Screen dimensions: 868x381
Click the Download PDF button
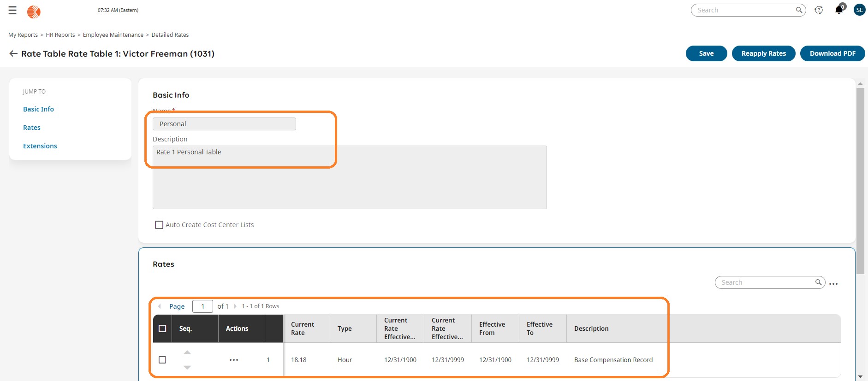[x=832, y=53]
